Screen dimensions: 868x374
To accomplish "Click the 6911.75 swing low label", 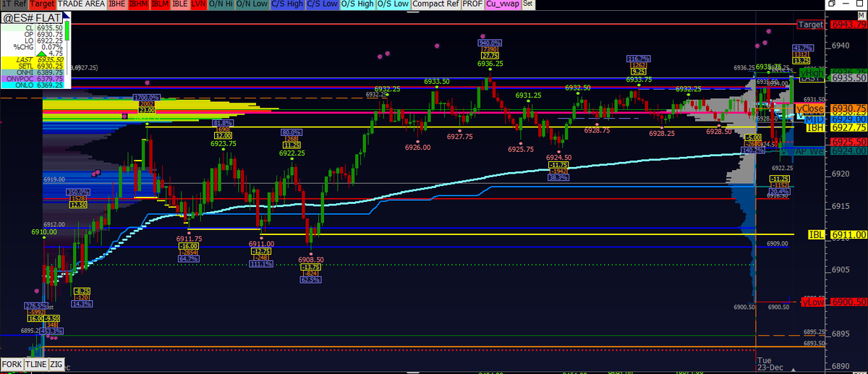I will pos(190,239).
